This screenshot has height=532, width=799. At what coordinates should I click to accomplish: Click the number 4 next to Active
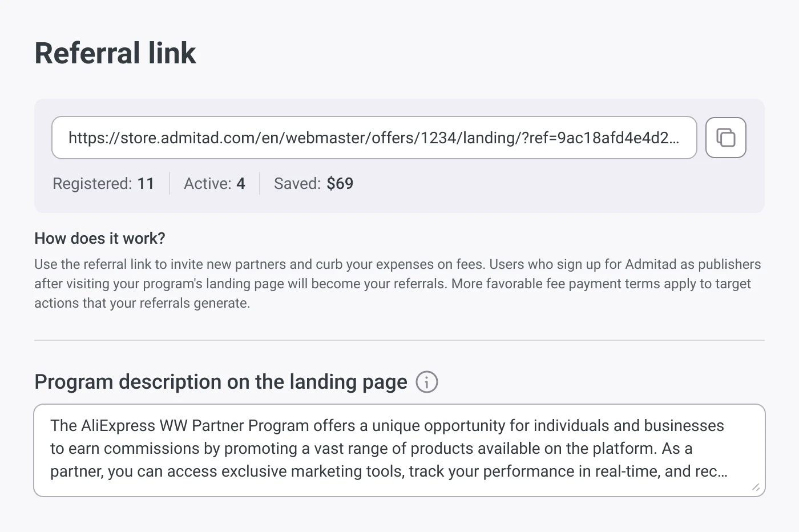tap(241, 183)
